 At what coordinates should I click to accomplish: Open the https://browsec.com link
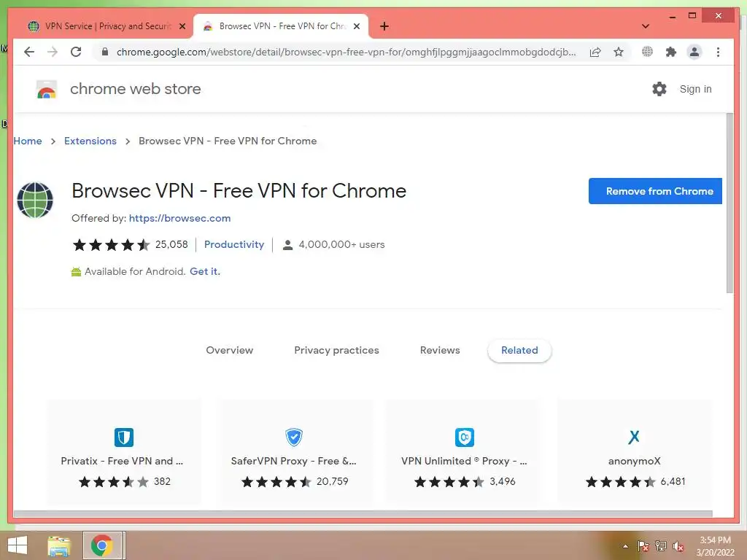coord(179,218)
